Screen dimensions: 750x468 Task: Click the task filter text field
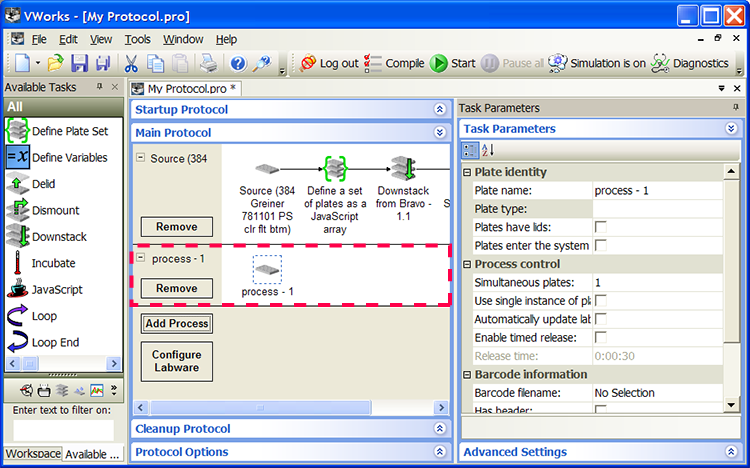point(62,429)
